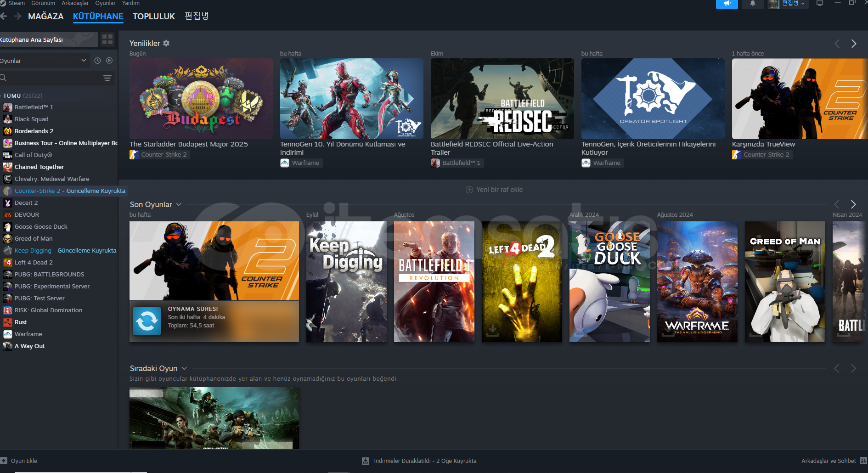Show previous Yenilikler news items
This screenshot has height=473, width=868.
pos(837,44)
